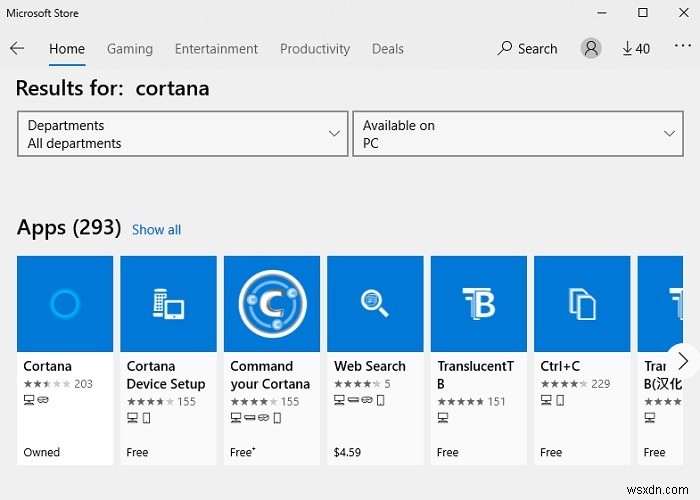
Task: Expand the Departments dropdown
Action: pyautogui.click(x=183, y=134)
